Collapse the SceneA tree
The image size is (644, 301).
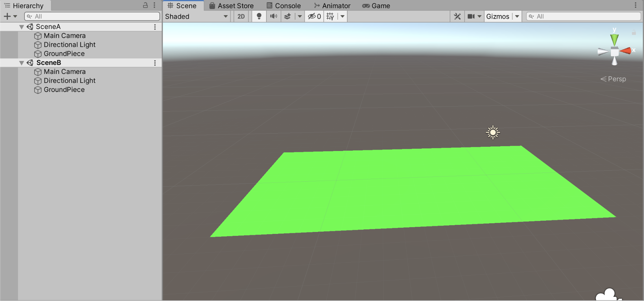(22, 27)
